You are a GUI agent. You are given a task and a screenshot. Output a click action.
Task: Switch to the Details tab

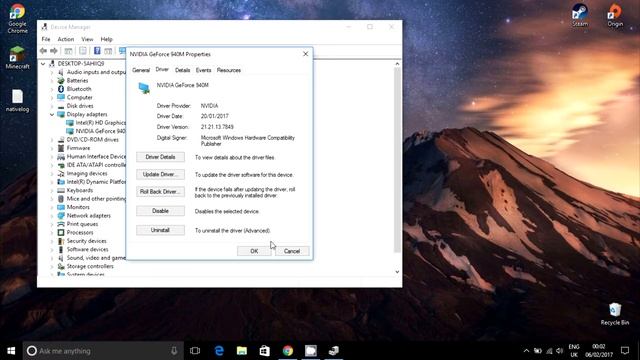coord(182,70)
